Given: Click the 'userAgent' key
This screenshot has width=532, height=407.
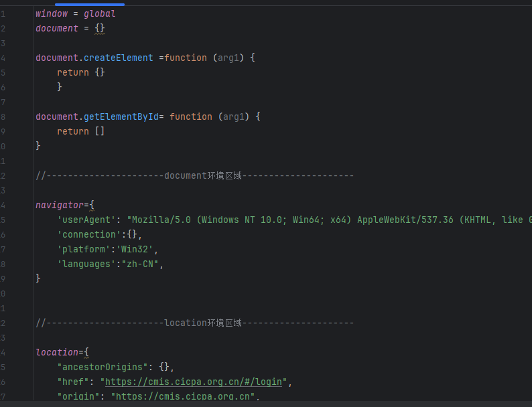Looking at the screenshot, I should [x=86, y=220].
